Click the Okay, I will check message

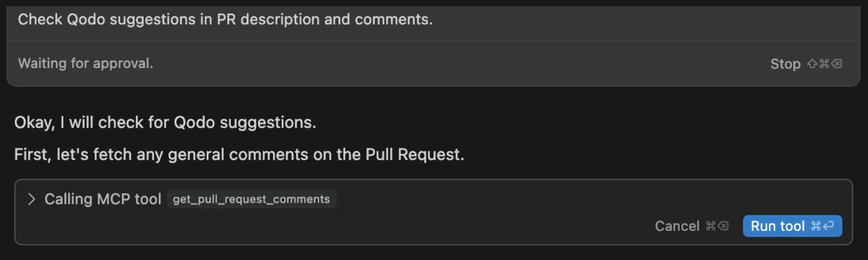pos(165,123)
